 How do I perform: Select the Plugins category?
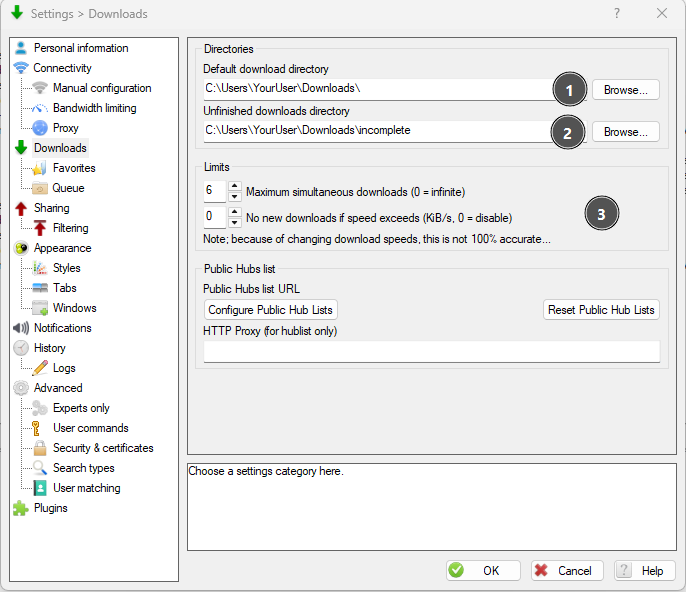pyautogui.click(x=50, y=508)
